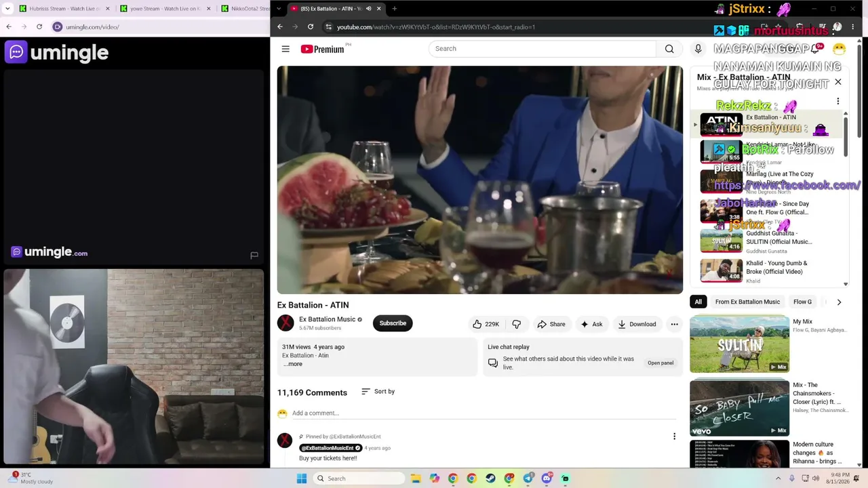
Task: Open the Ask AI button
Action: (x=591, y=324)
